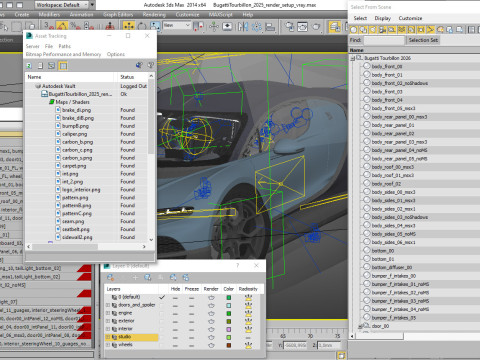Click the color swatch of doors_and_spoiler layer
480x360 pixels.
(x=229, y=305)
